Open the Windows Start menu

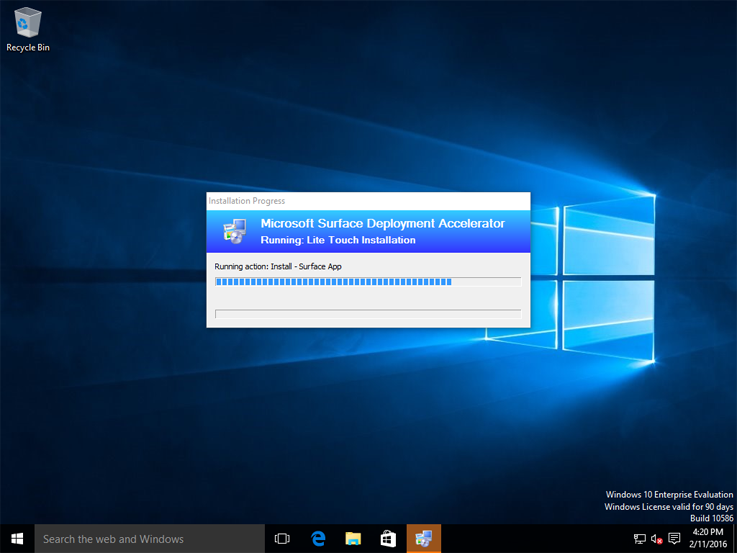coord(17,538)
